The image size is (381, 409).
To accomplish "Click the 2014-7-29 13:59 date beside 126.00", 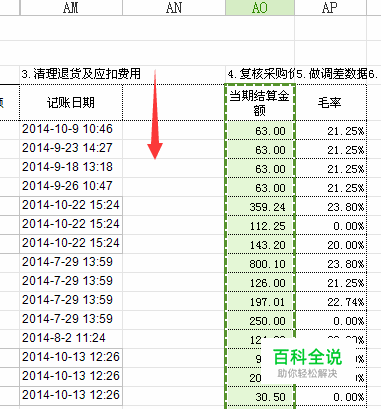I will pyautogui.click(x=71, y=281).
